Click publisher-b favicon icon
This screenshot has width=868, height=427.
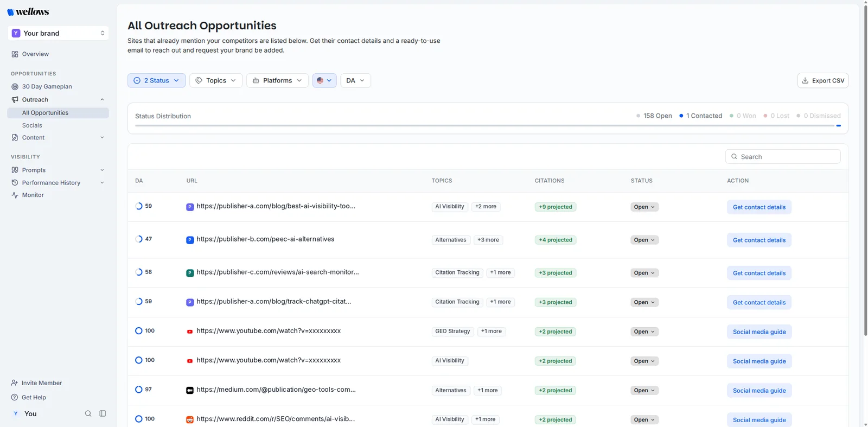point(190,240)
